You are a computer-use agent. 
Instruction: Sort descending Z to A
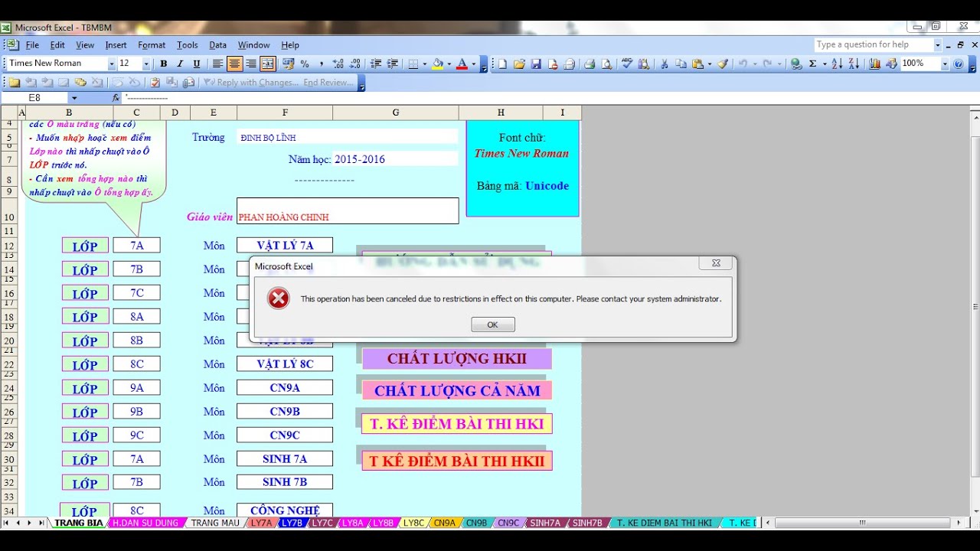click(854, 64)
